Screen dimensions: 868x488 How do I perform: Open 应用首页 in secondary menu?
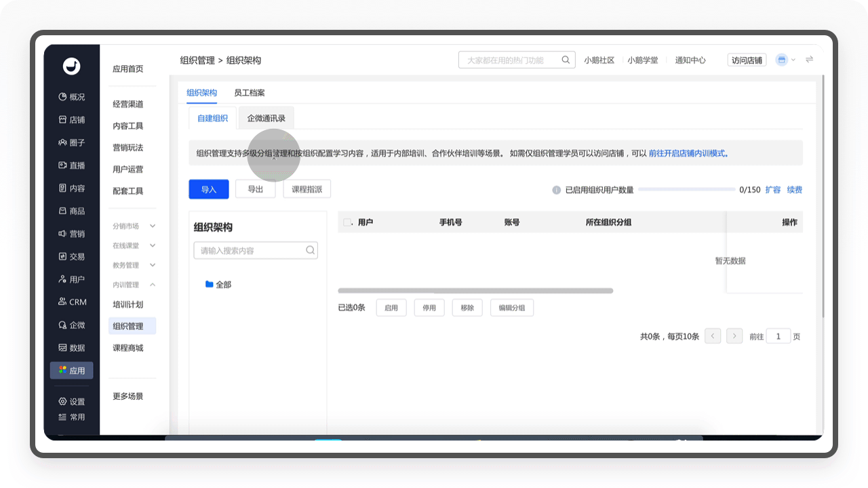pyautogui.click(x=128, y=69)
